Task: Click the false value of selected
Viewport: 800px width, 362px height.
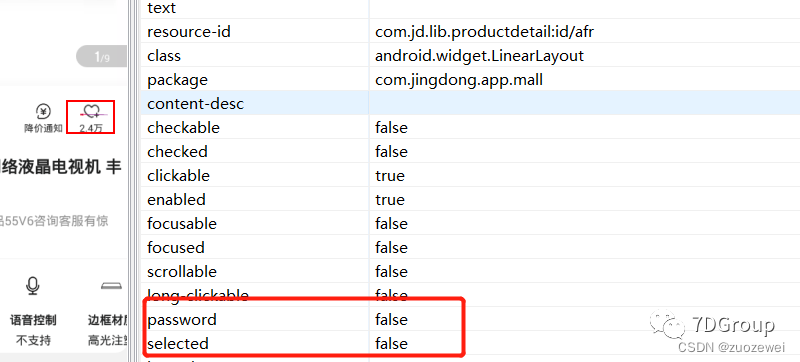Action: (x=391, y=344)
